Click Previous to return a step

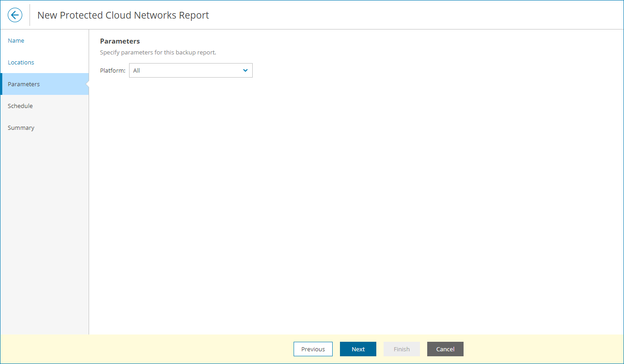313,349
